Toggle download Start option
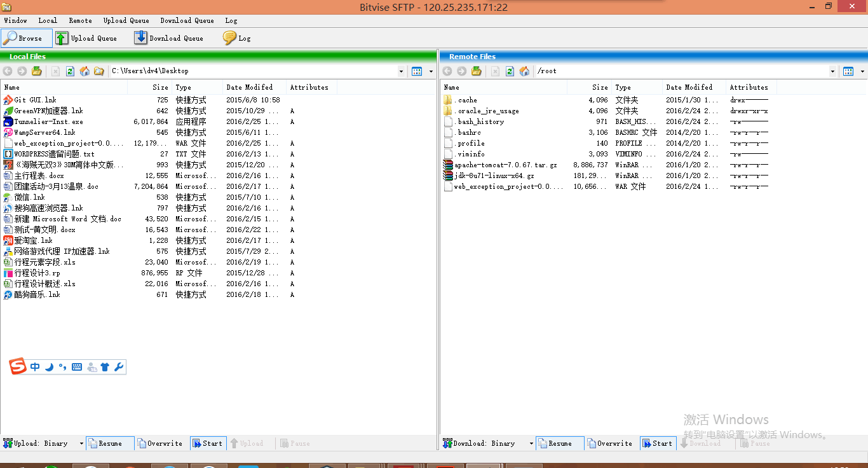The width and height of the screenshot is (868, 468). click(658, 443)
